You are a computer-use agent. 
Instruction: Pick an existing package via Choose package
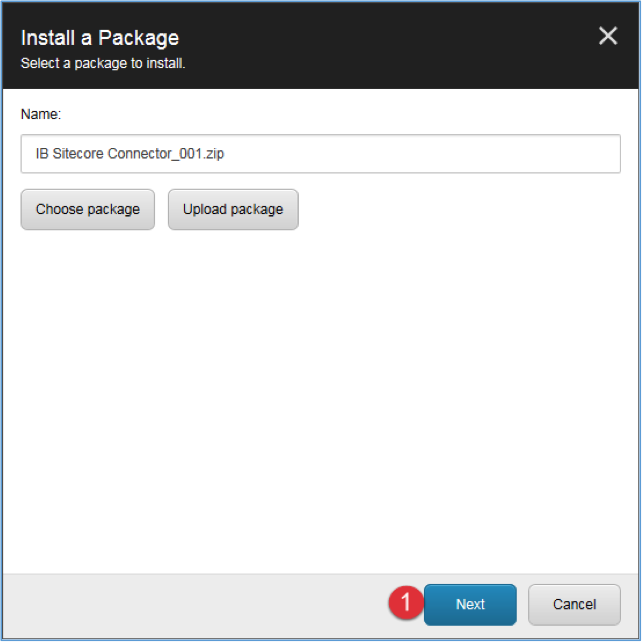tap(88, 209)
